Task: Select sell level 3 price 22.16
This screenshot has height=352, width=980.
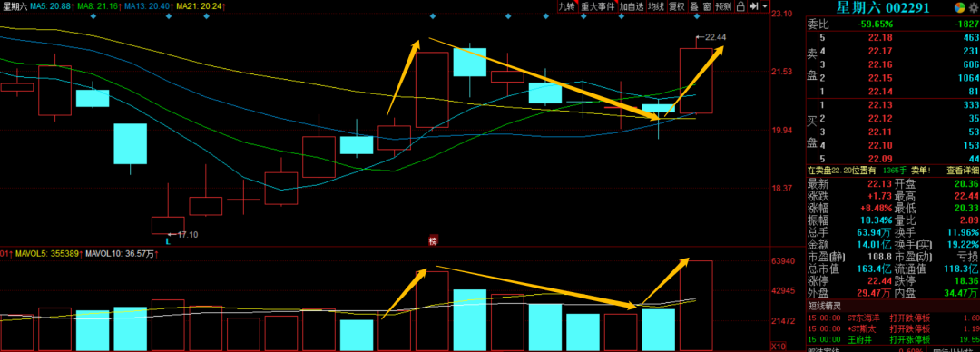Action: (879, 64)
